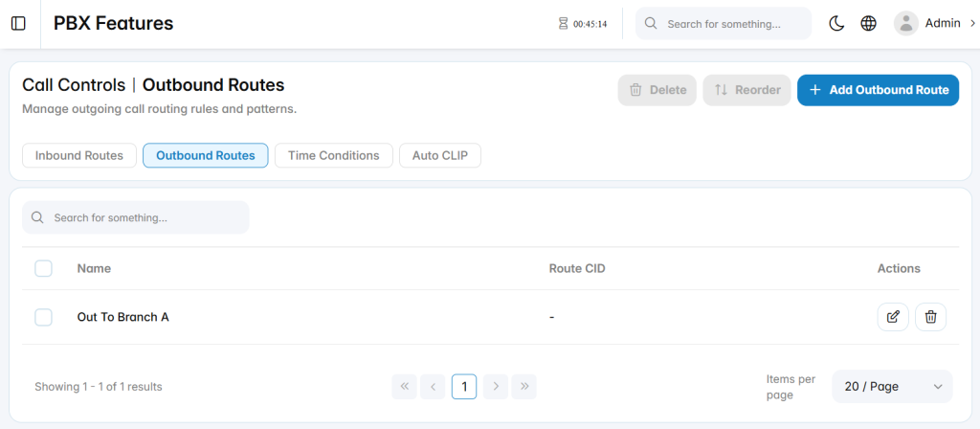The width and height of the screenshot is (980, 429).
Task: Open the Time Conditions tab
Action: 334,156
